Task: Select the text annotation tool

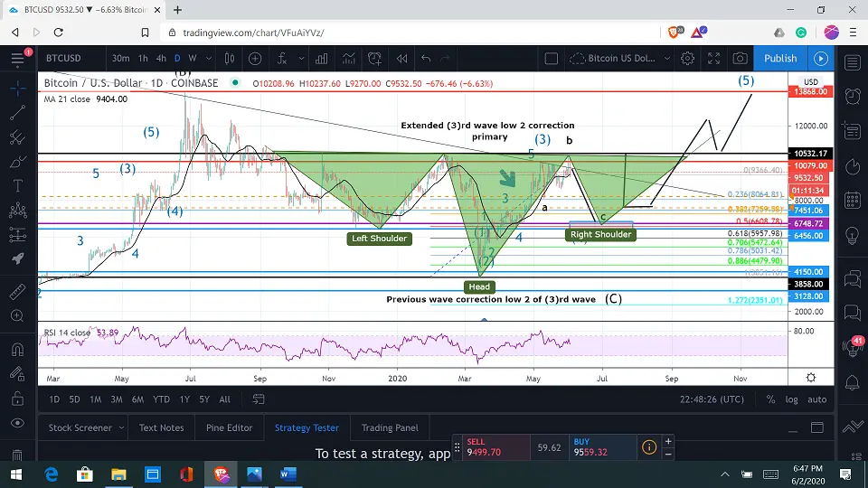Action: coord(17,186)
